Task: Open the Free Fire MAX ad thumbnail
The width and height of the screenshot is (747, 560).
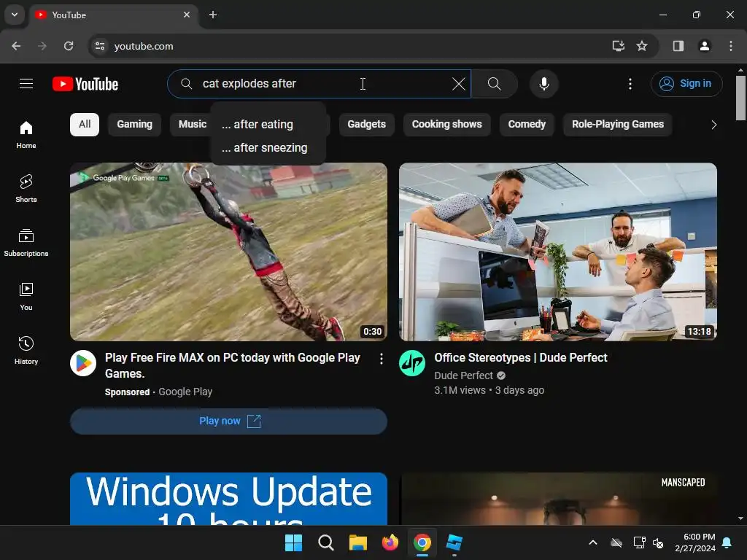Action: pos(228,252)
